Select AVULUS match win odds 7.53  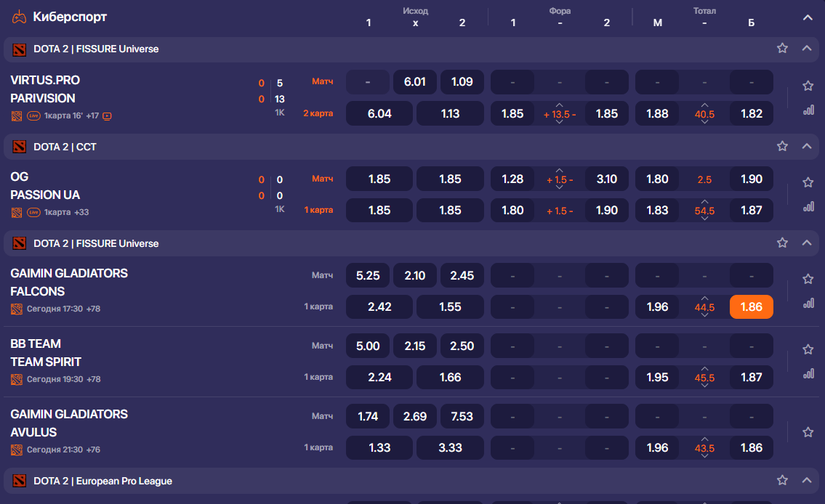click(462, 416)
